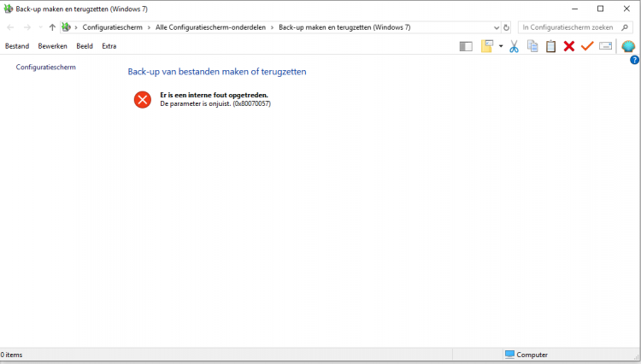Screen dimensions: 641x364
Task: Click the Configuratiescherm search field
Action: coord(568,27)
